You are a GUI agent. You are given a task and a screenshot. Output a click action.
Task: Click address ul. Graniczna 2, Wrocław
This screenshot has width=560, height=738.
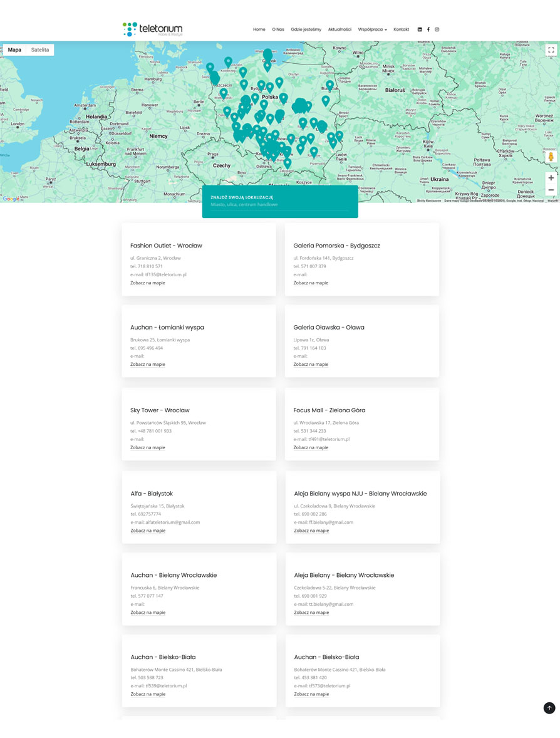(155, 258)
